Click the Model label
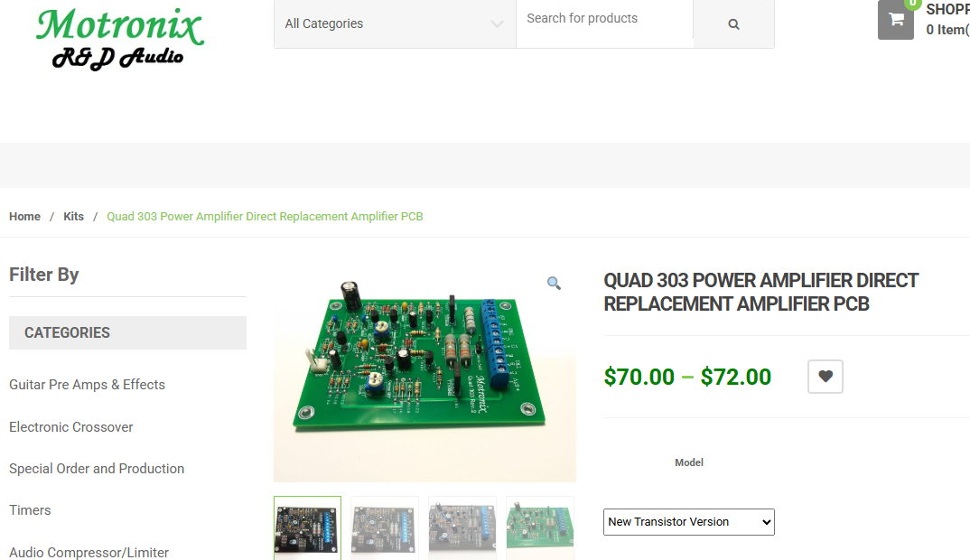The width and height of the screenshot is (970, 560). (688, 462)
